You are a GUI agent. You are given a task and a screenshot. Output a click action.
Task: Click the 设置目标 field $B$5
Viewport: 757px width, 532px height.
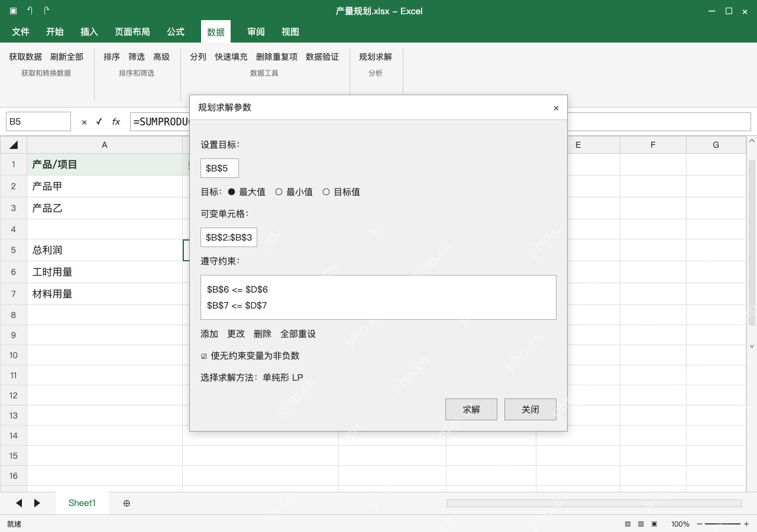219,168
